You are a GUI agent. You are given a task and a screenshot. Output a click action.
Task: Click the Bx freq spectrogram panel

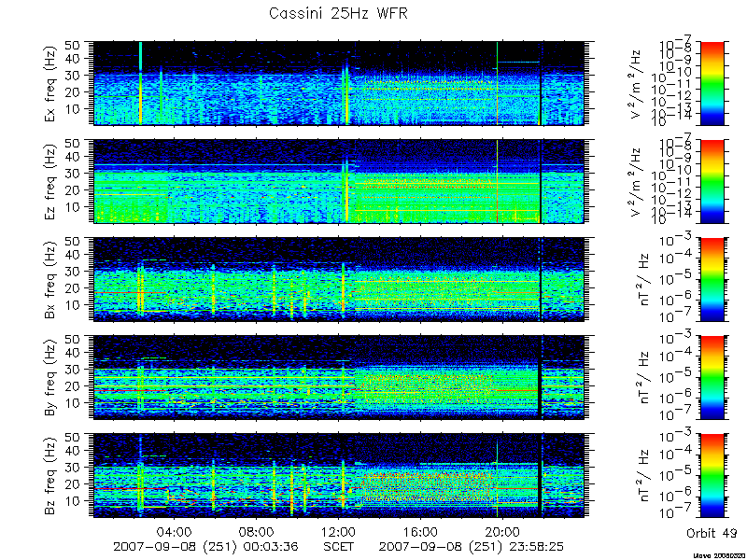[338, 279]
